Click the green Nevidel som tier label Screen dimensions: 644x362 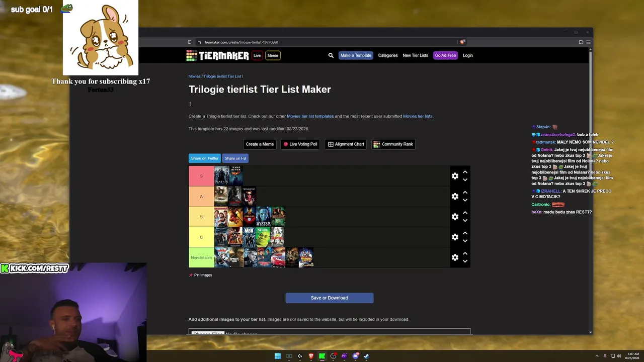[201, 257]
